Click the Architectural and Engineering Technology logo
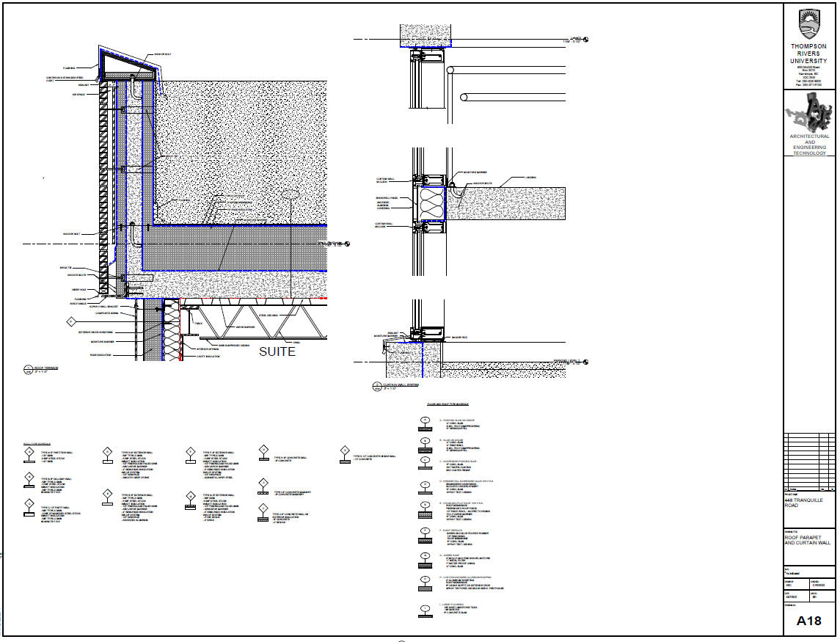 point(808,114)
